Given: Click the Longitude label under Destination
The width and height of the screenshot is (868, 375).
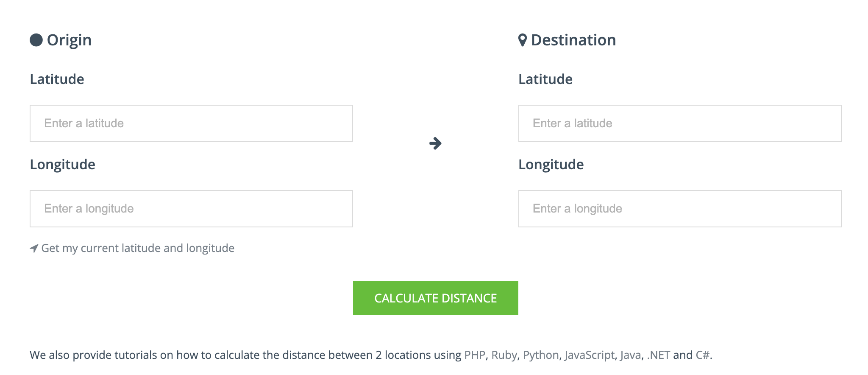Looking at the screenshot, I should (x=551, y=165).
